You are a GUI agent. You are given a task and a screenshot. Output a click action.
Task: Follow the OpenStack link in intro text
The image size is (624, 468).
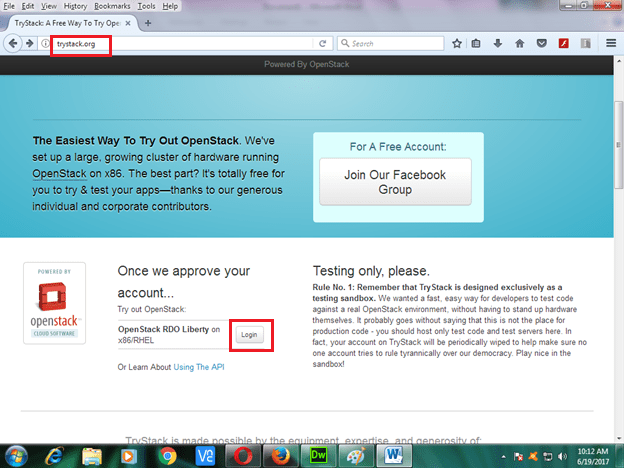point(59,174)
